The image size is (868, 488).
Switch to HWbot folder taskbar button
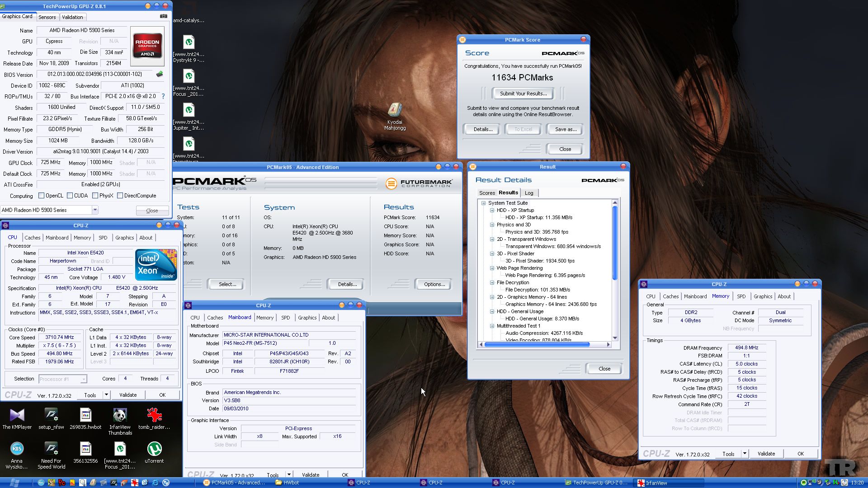[307, 483]
